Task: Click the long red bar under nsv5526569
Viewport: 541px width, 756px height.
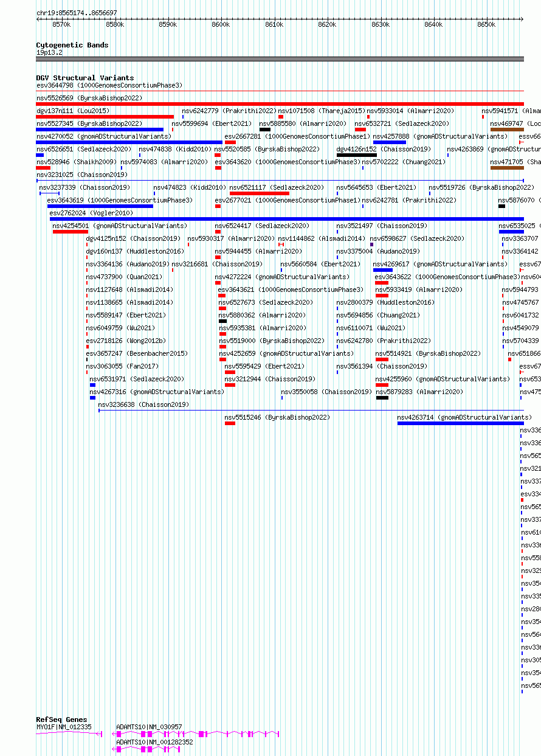Action: coord(280,104)
